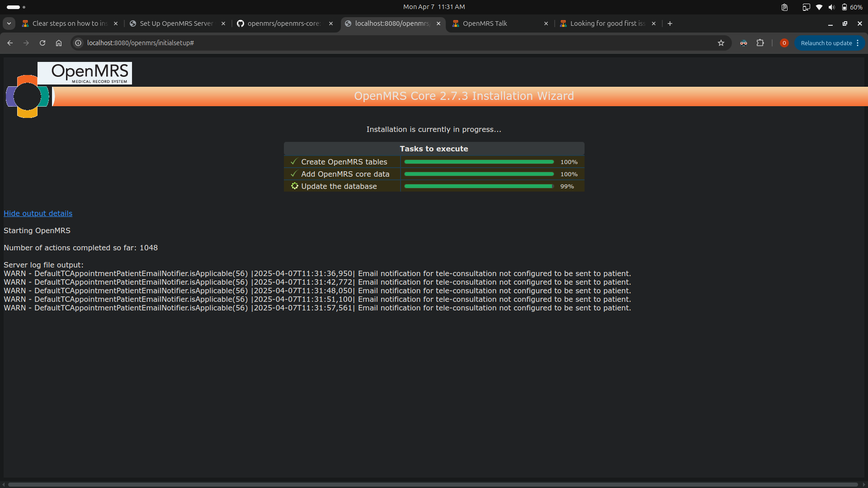The image size is (868, 488).
Task: Click 'Number of actions completed so far: 1048'
Action: click(80, 248)
